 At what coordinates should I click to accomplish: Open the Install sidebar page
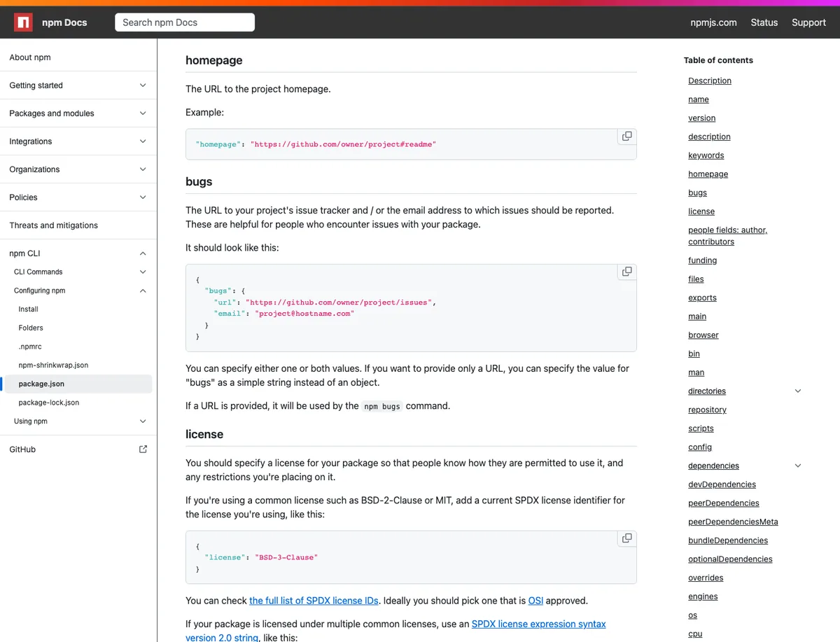pyautogui.click(x=29, y=309)
